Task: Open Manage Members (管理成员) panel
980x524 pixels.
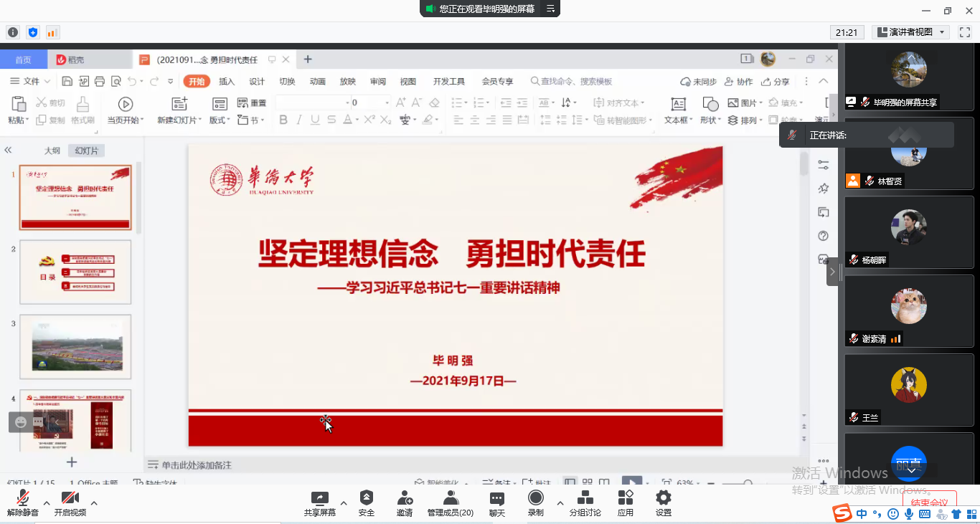Action: click(x=450, y=503)
